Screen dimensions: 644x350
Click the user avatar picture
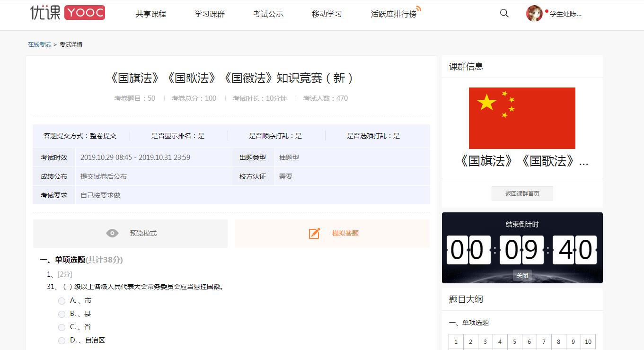pos(534,14)
